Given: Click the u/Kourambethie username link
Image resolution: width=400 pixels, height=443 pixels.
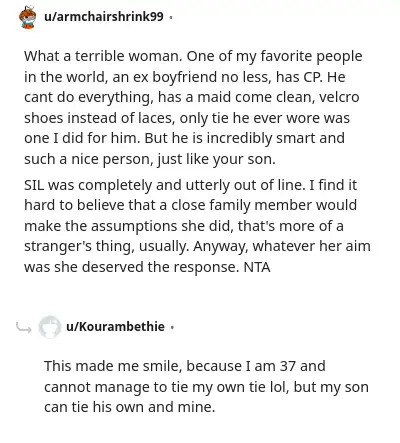Looking at the screenshot, I should click(115, 326).
